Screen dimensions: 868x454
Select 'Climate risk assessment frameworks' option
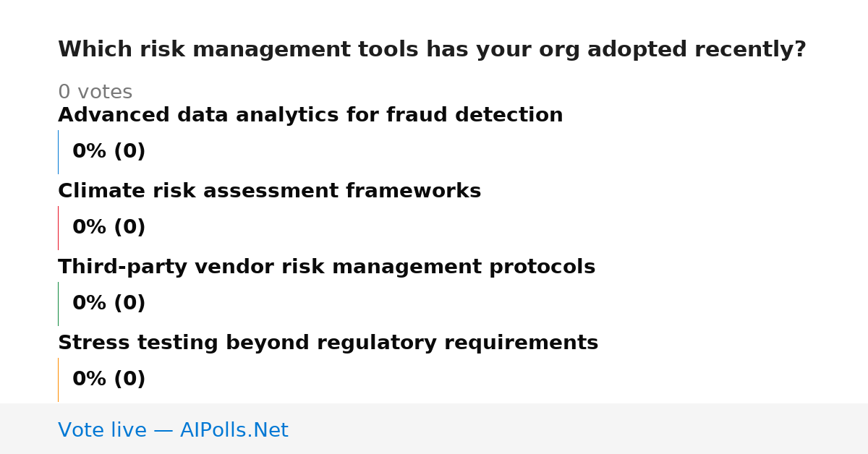tap(269, 191)
